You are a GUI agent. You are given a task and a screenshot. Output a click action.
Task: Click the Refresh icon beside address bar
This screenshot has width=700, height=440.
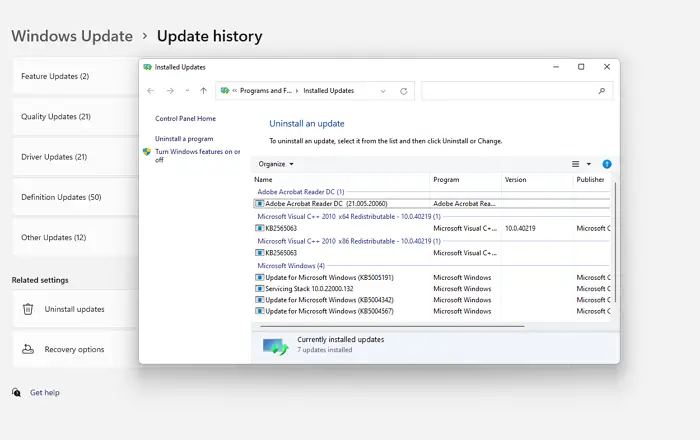click(x=404, y=91)
